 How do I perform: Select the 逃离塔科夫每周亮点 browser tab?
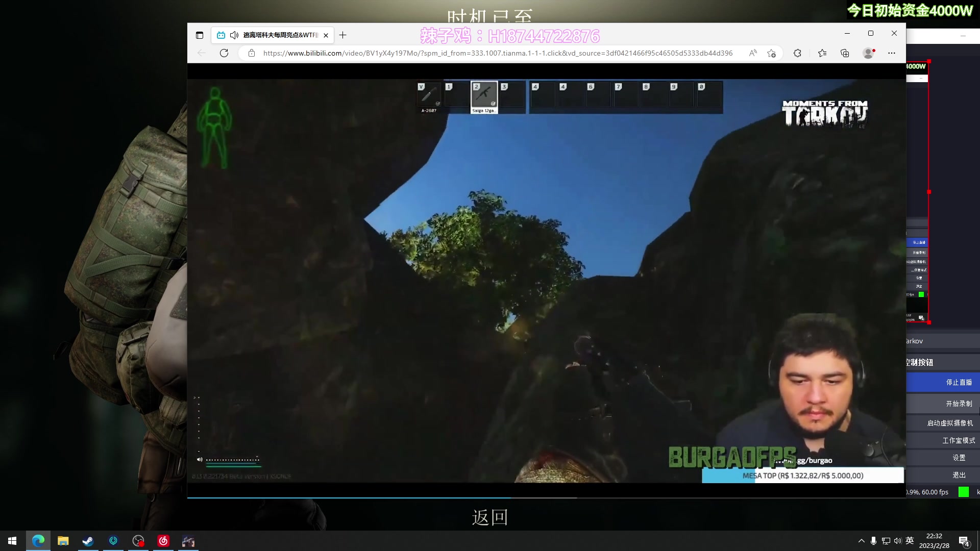pos(273,35)
